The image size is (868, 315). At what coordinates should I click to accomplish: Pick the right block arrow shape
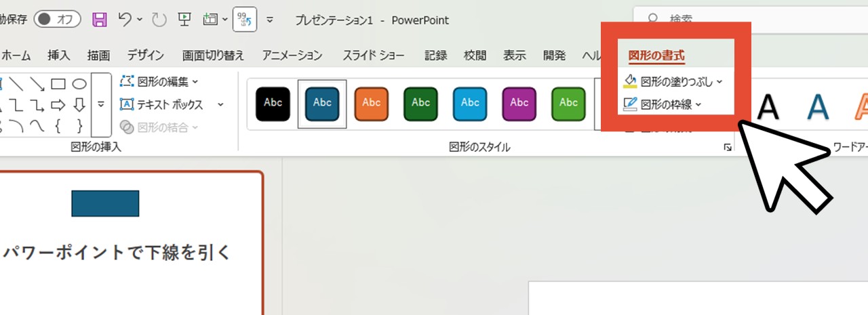click(x=58, y=104)
